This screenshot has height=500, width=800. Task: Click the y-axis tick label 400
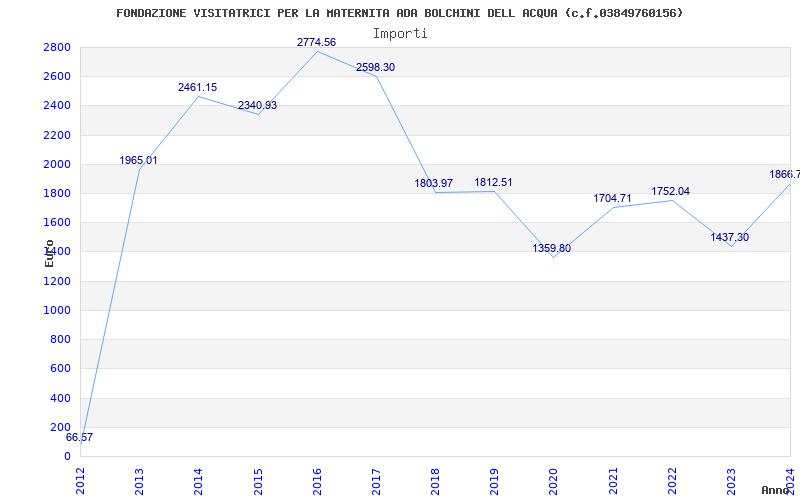pyautogui.click(x=61, y=398)
